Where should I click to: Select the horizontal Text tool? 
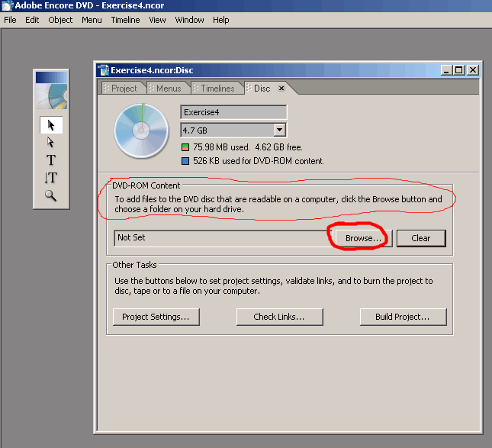coord(51,160)
